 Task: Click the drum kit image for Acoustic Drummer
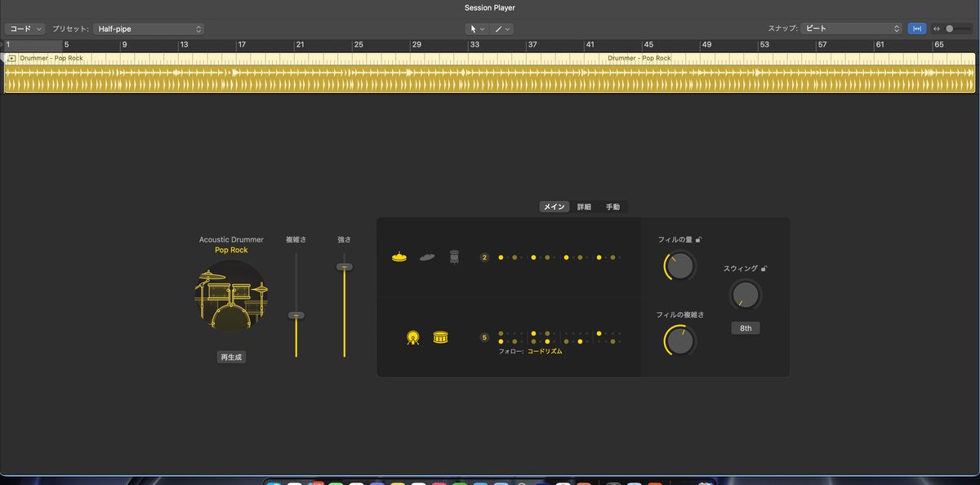click(232, 295)
